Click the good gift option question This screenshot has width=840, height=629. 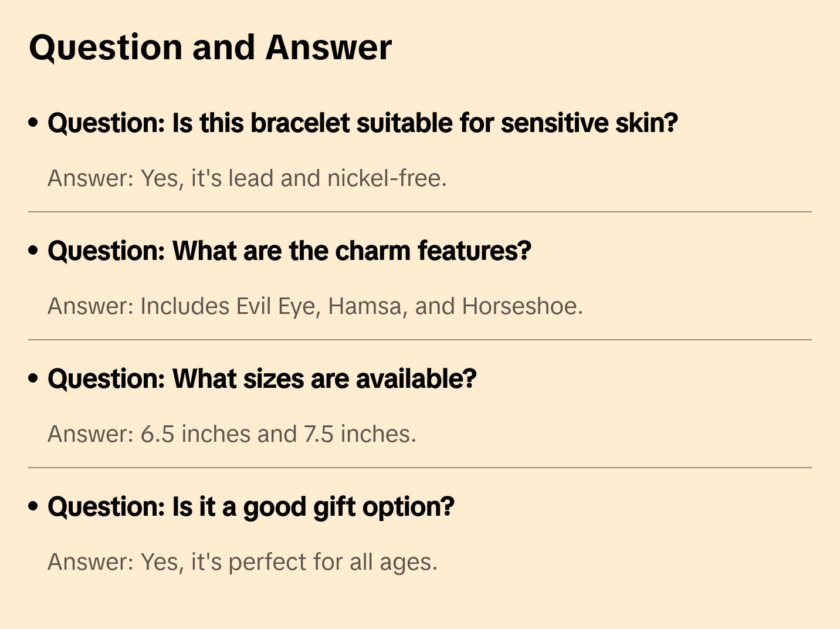point(250,507)
